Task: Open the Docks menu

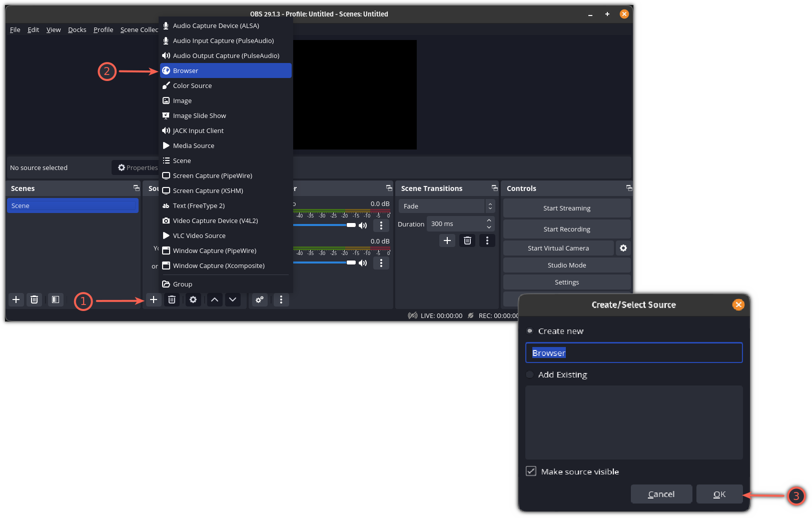Action: coord(77,29)
